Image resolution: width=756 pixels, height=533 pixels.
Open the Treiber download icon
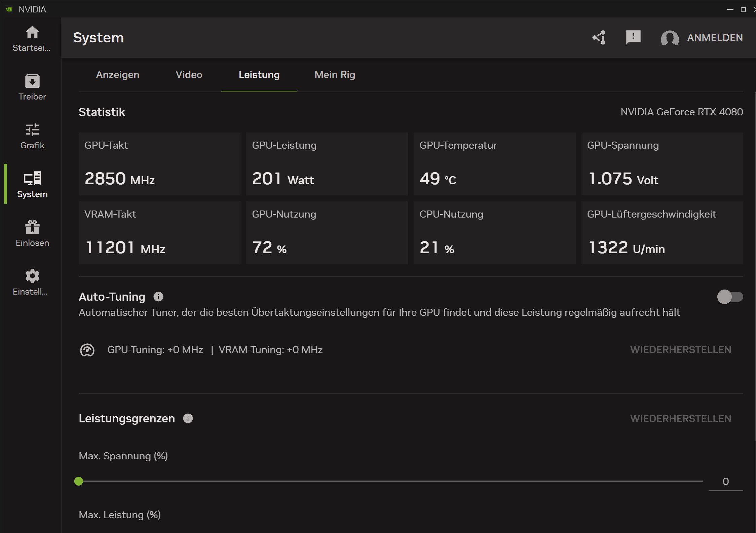32,81
